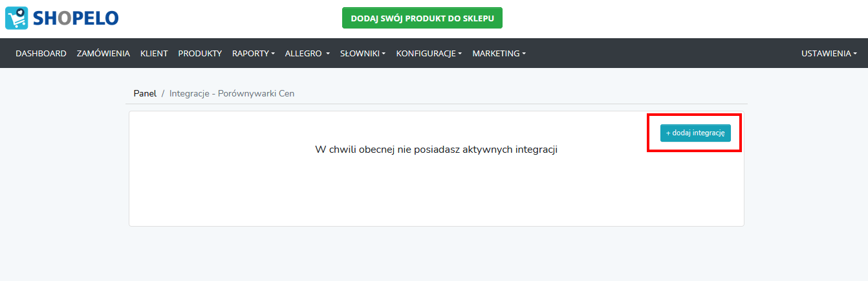Go to ZAMÓWIENIA in the navigation bar
Screen dimensions: 868x281
(x=103, y=53)
